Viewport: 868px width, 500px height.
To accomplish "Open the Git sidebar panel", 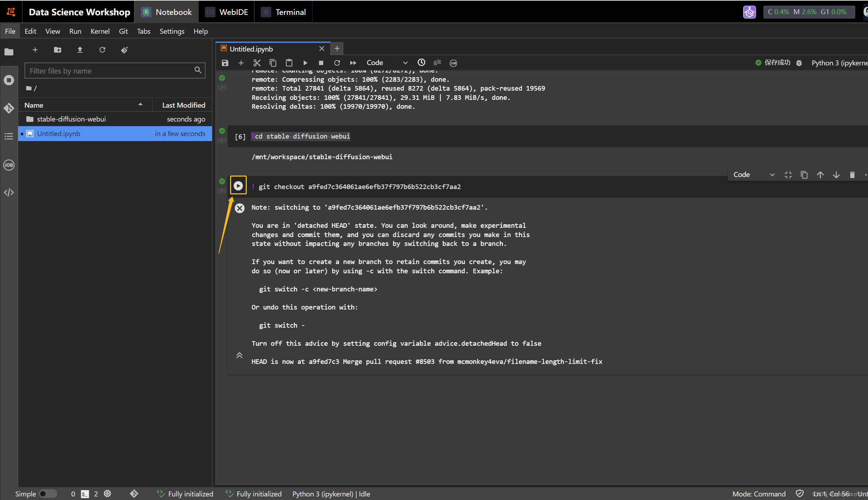I will 9,108.
